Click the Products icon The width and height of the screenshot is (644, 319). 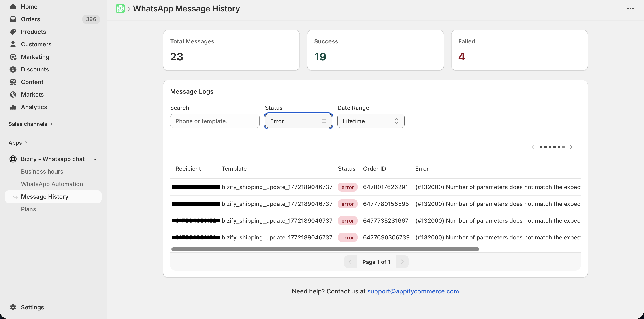pos(13,32)
